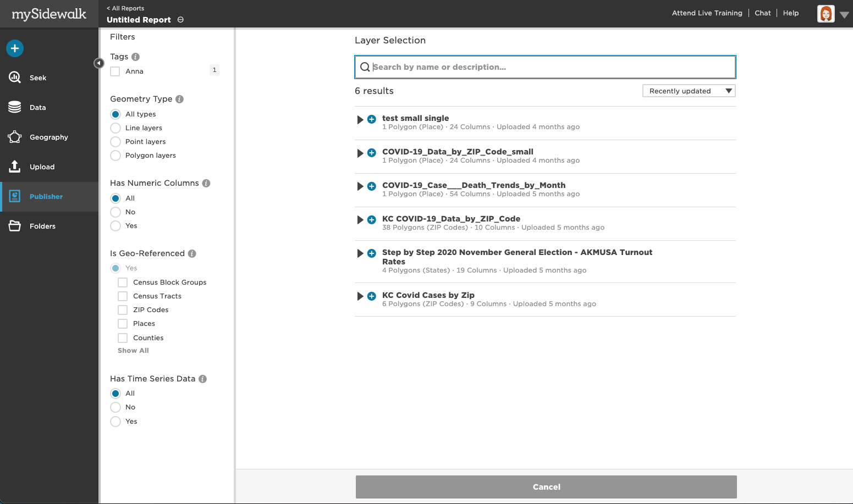Open the Geography section in sidebar
Image resolution: width=853 pixels, height=504 pixels.
click(x=48, y=137)
